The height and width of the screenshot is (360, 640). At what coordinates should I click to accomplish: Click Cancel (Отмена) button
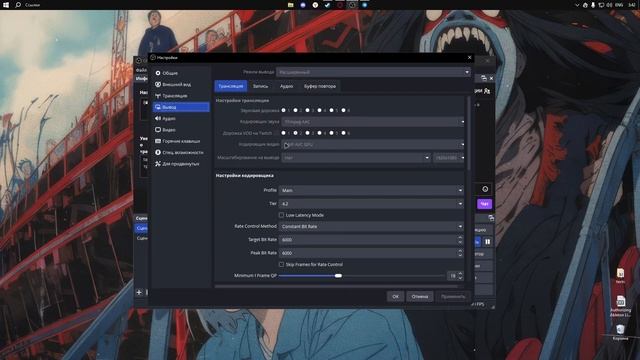click(x=420, y=297)
